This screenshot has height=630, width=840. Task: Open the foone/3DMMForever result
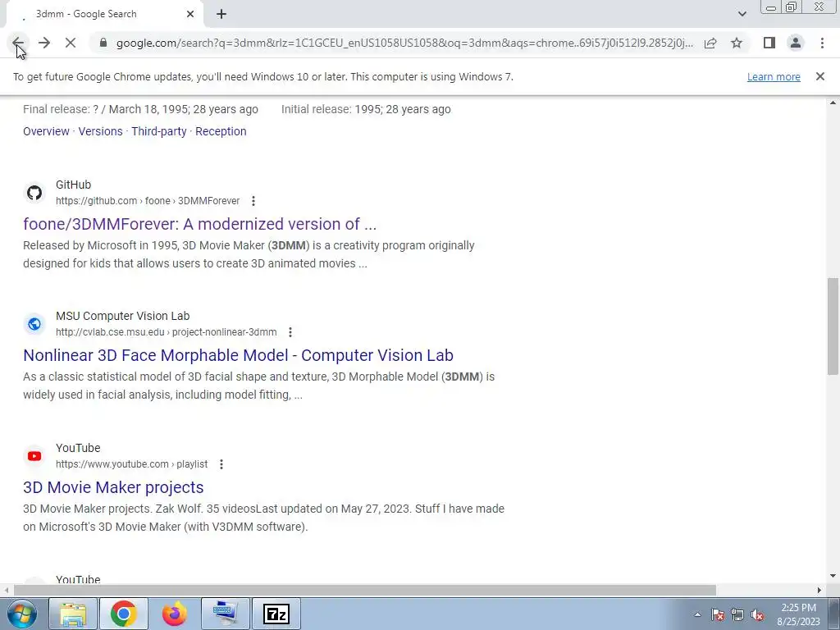(x=200, y=224)
